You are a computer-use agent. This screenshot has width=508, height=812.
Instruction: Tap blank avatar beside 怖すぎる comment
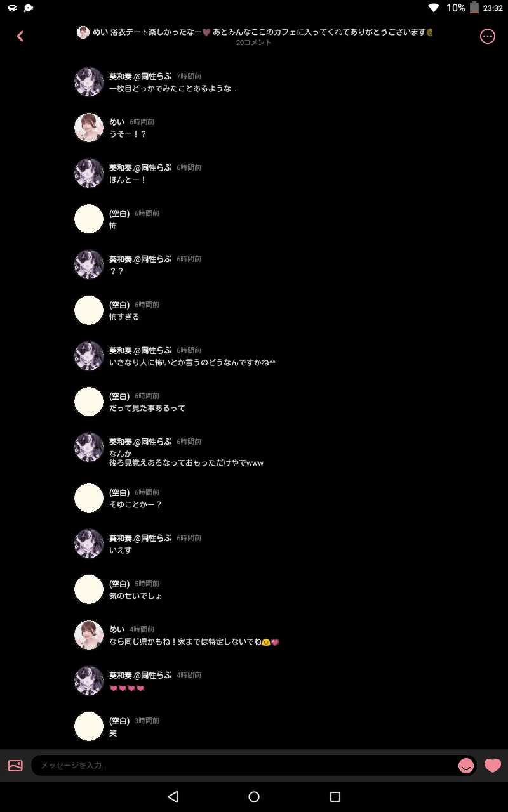point(89,310)
